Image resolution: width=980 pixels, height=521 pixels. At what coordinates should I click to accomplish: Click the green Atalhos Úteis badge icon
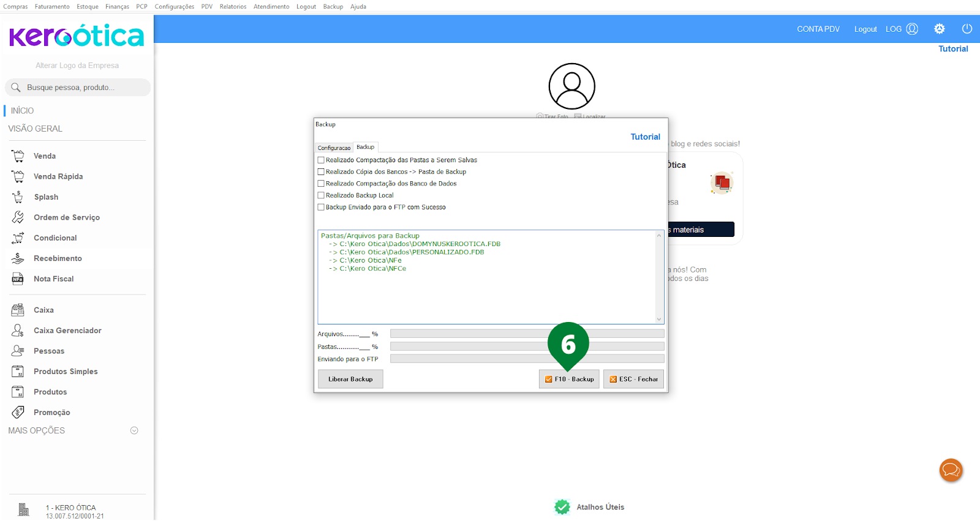tap(562, 507)
